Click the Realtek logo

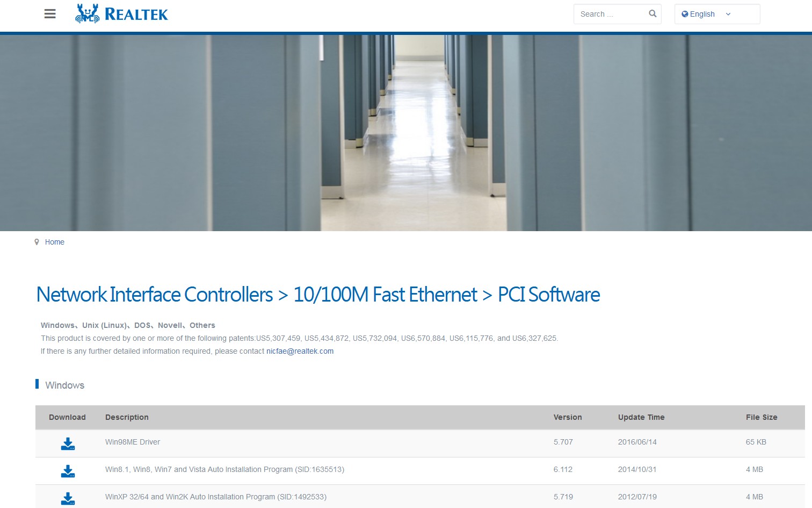121,14
